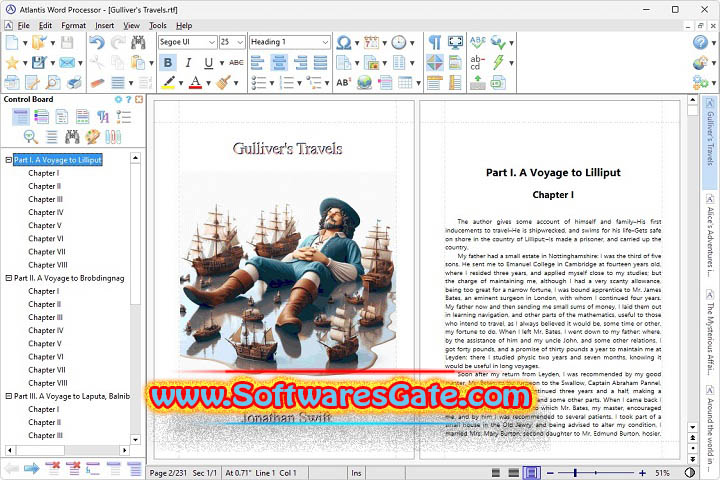Switch to fullscreen monitor icon
The width and height of the screenshot is (720, 480).
(x=455, y=43)
